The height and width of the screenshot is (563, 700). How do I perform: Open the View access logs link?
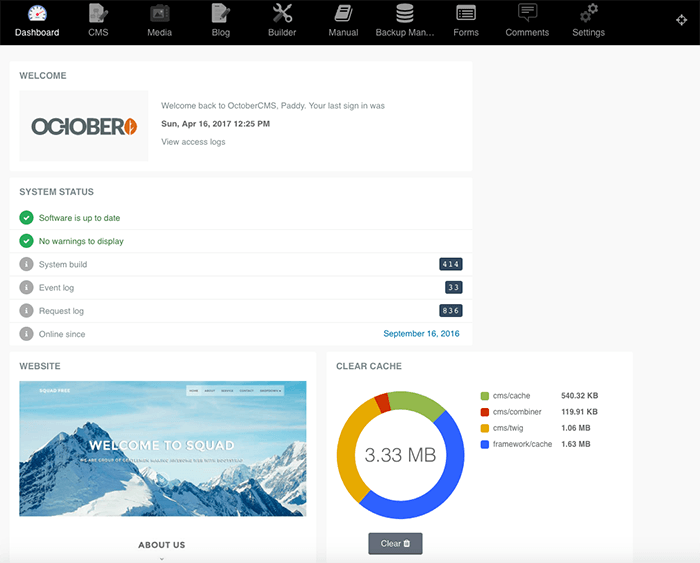[193, 142]
